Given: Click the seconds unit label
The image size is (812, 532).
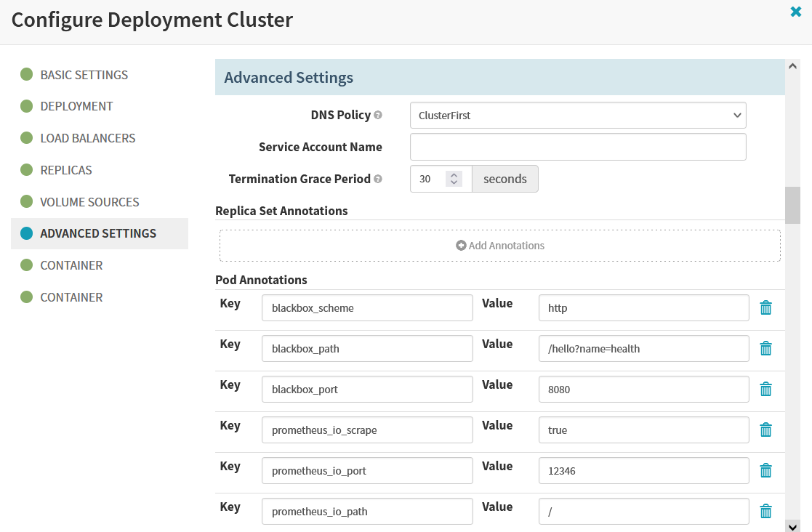Looking at the screenshot, I should [505, 179].
